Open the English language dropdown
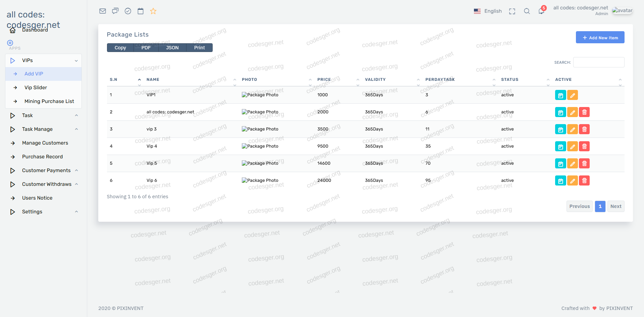The width and height of the screenshot is (644, 317). point(488,11)
